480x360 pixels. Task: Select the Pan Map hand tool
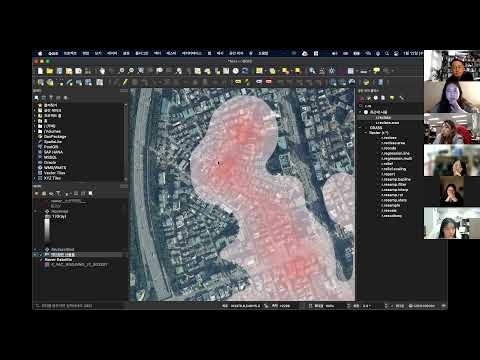pyautogui.click(x=102, y=71)
